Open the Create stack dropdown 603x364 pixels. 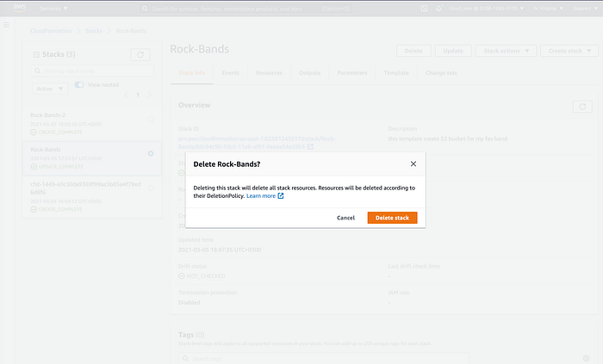point(569,51)
